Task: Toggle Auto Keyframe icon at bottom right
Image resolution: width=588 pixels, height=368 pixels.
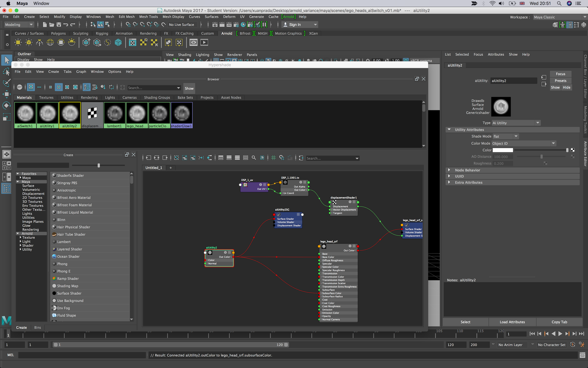Action: pyautogui.click(x=573, y=345)
